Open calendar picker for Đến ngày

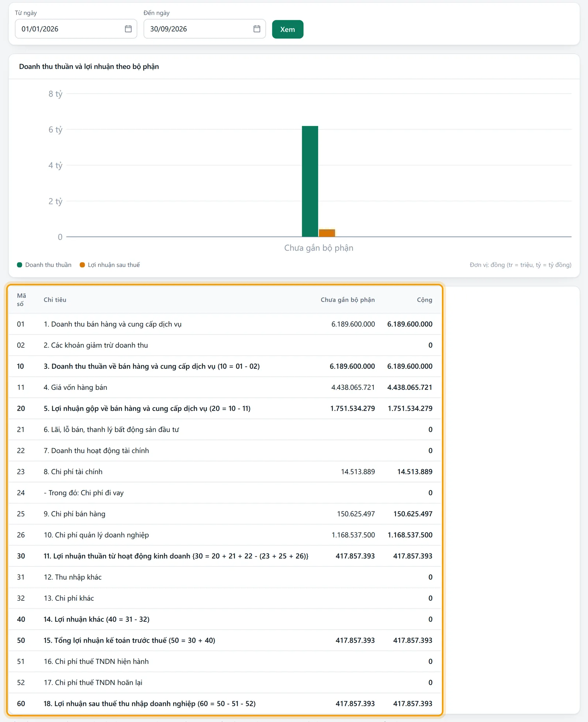(x=257, y=29)
